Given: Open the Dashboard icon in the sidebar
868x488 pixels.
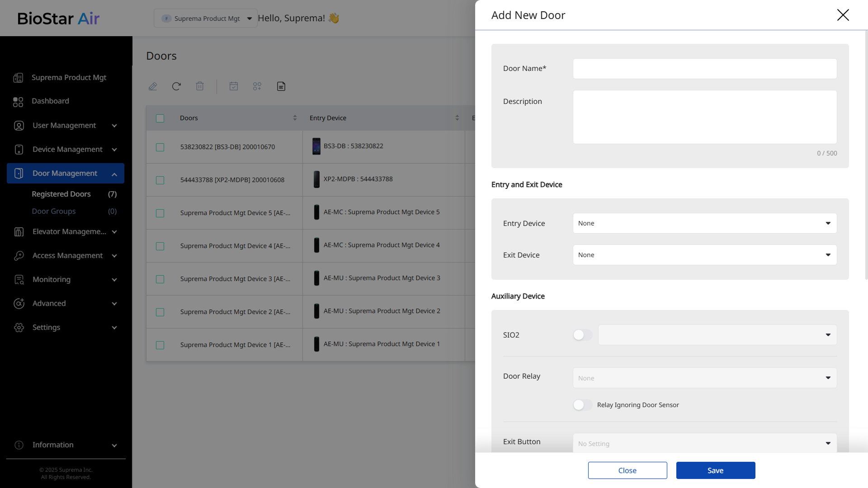Looking at the screenshot, I should coord(18,102).
